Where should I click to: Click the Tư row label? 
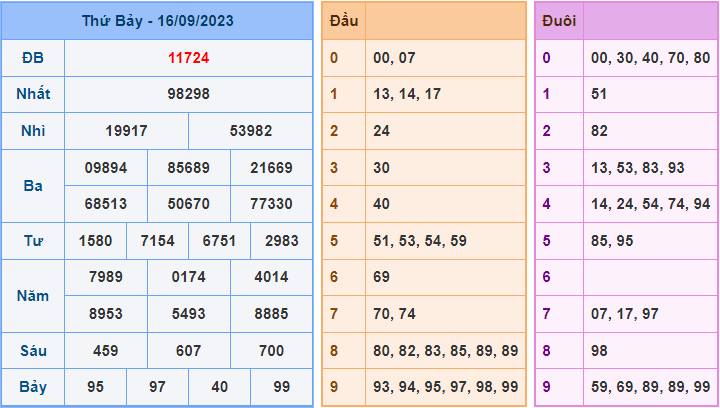pos(33,240)
